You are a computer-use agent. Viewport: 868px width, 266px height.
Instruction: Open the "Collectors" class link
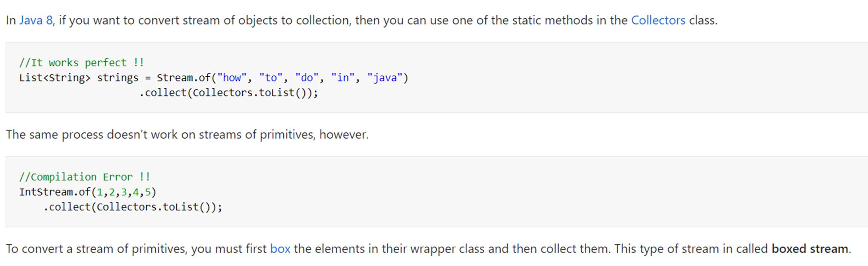coord(658,20)
